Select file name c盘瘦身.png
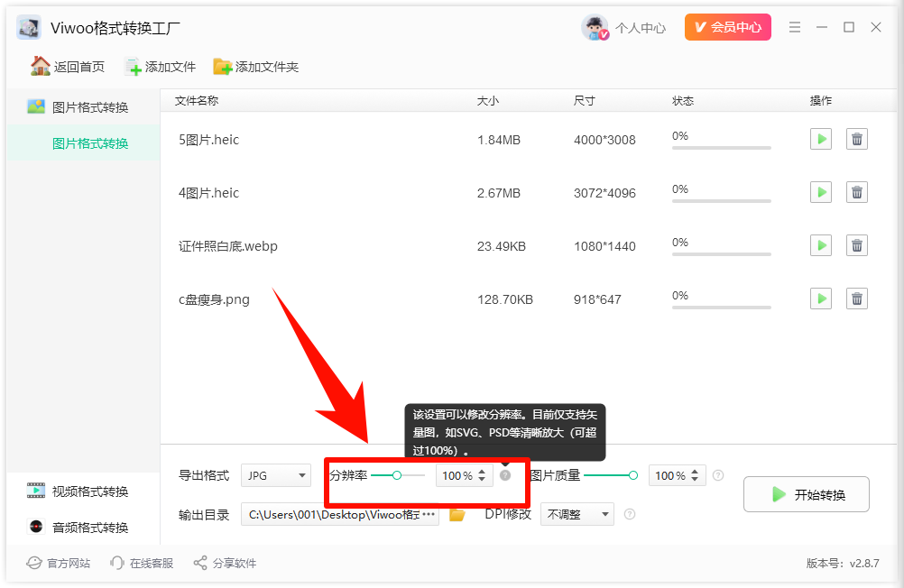The width and height of the screenshot is (904, 588). point(214,299)
